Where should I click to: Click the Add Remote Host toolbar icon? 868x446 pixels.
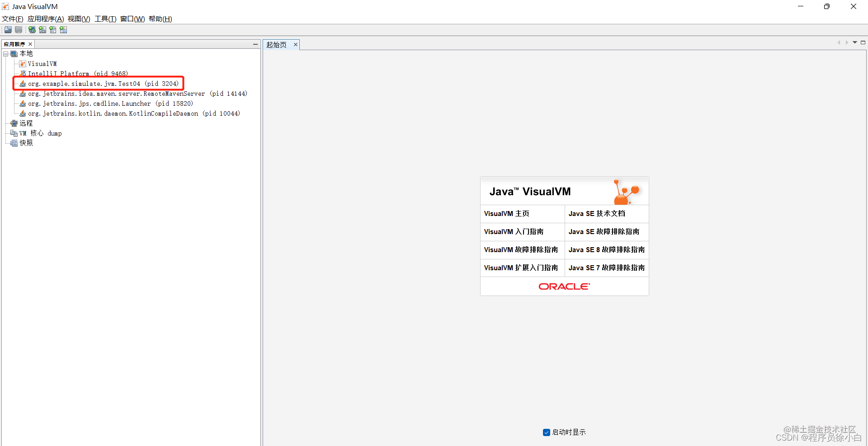point(32,30)
